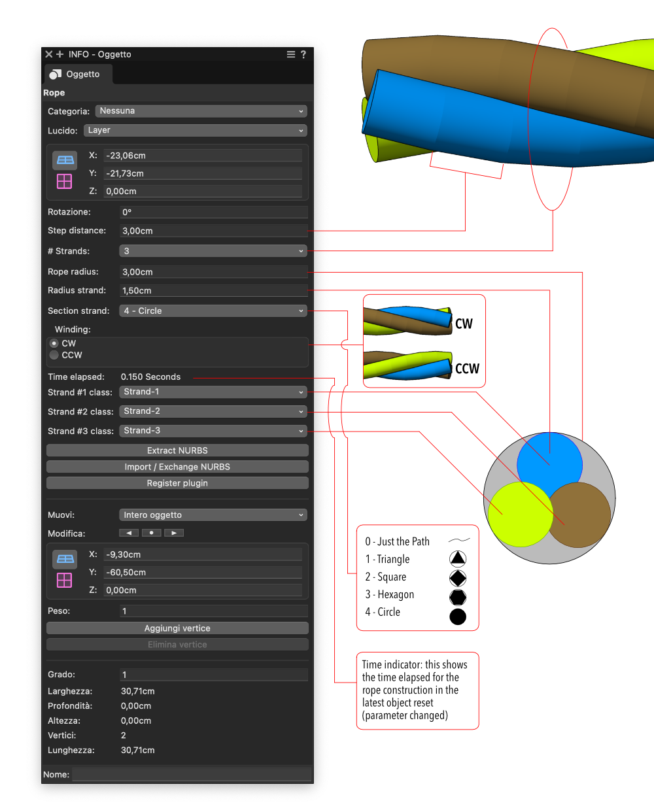Click the Extract NURBS button
654x812 pixels.
click(177, 450)
